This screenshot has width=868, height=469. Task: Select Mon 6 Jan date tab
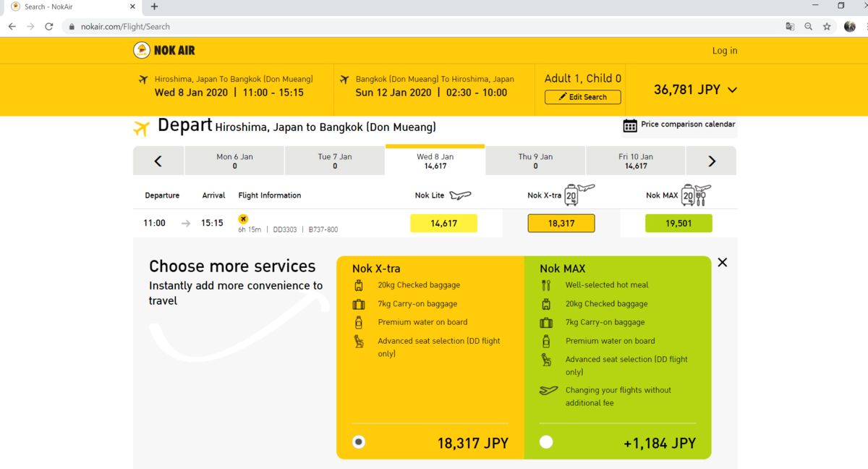pyautogui.click(x=234, y=161)
